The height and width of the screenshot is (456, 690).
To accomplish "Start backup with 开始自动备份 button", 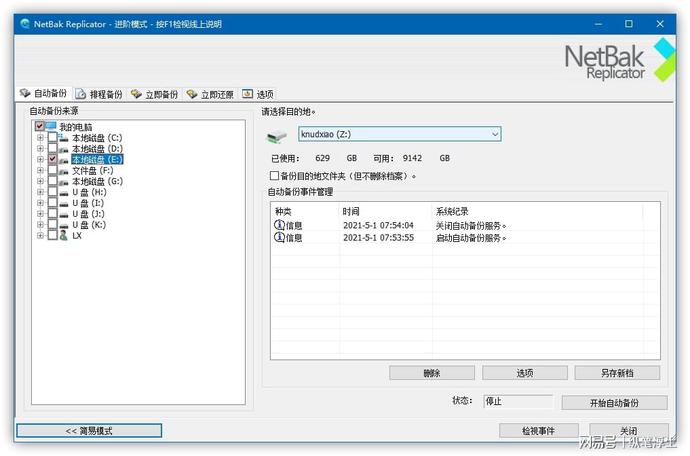I will point(614,403).
